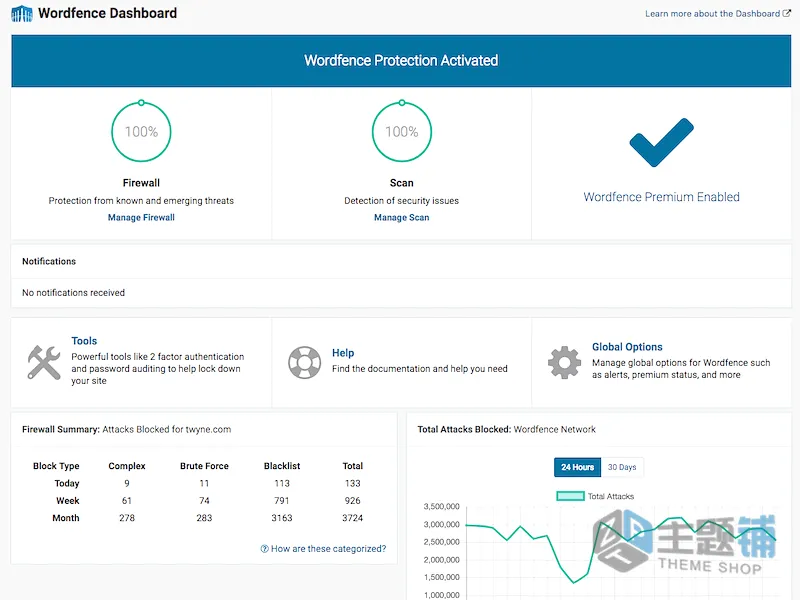
Task: Click the Scan 100% circular progress indicator
Action: click(402, 131)
